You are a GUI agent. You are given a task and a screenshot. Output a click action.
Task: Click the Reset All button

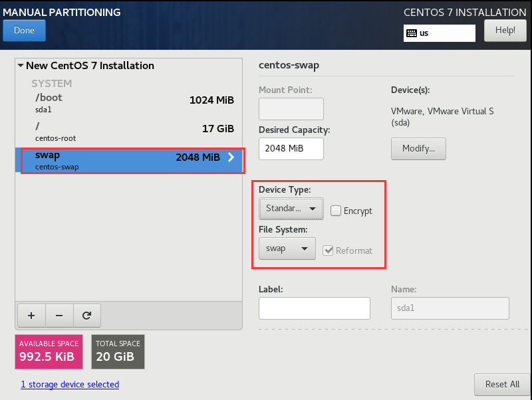502,385
